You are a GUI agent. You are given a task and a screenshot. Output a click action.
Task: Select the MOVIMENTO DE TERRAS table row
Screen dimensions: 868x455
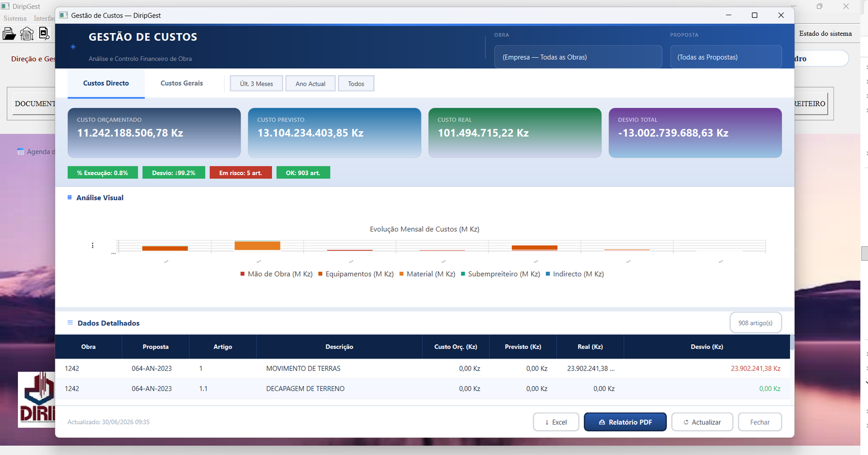point(423,368)
